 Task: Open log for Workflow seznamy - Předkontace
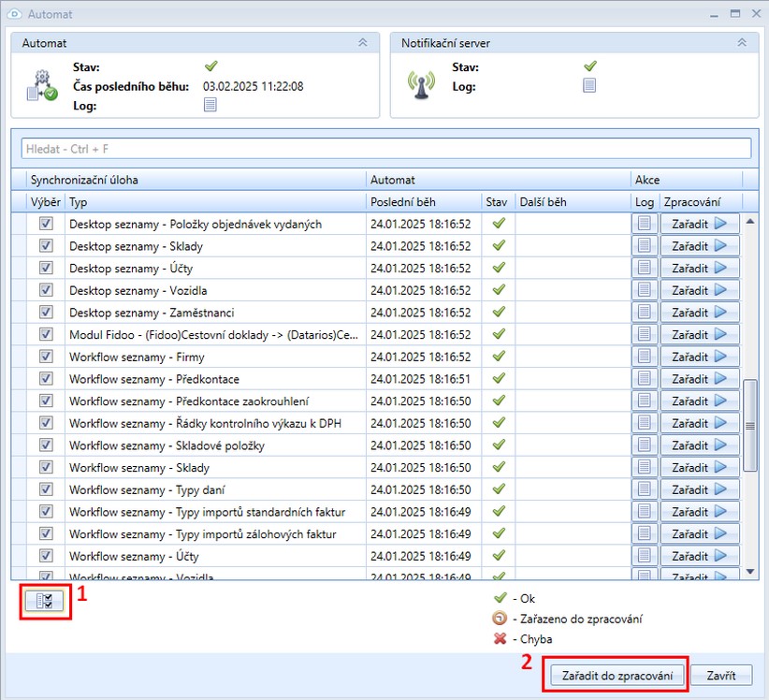click(x=645, y=379)
